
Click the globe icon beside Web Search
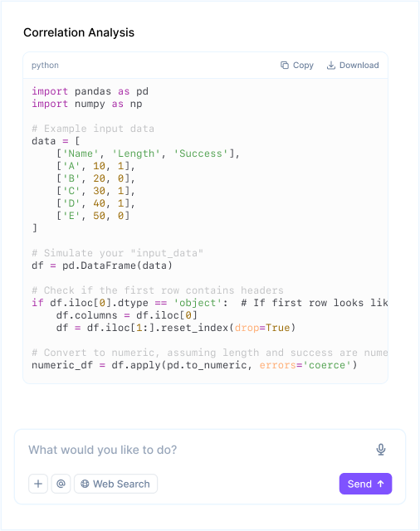pos(85,484)
